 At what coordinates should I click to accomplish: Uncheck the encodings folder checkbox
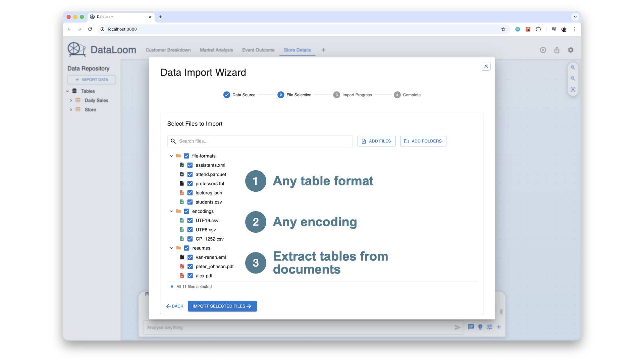pos(186,211)
